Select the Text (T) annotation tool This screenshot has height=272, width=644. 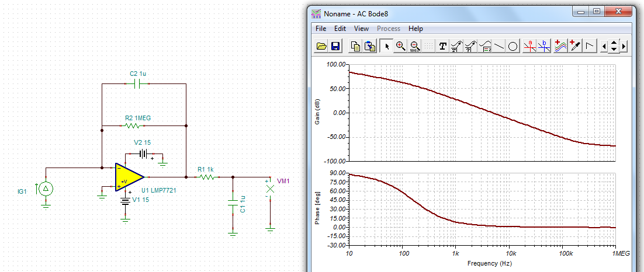[x=443, y=46]
